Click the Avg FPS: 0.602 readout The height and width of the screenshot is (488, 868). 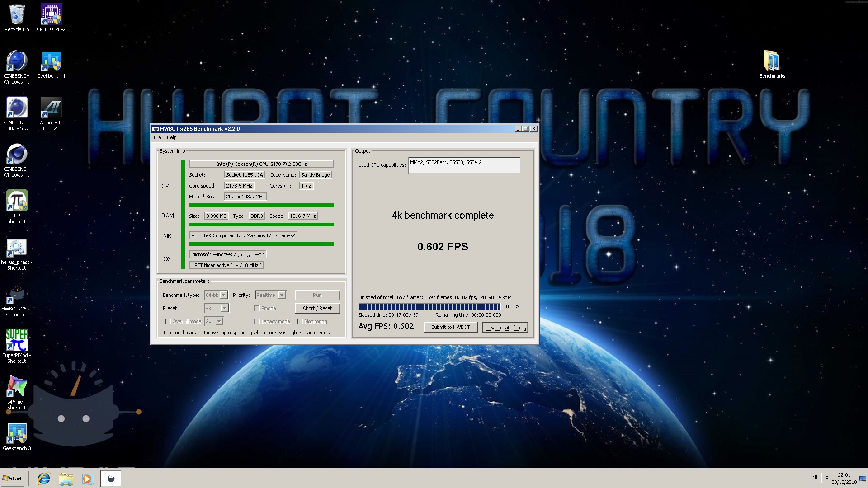coord(386,326)
